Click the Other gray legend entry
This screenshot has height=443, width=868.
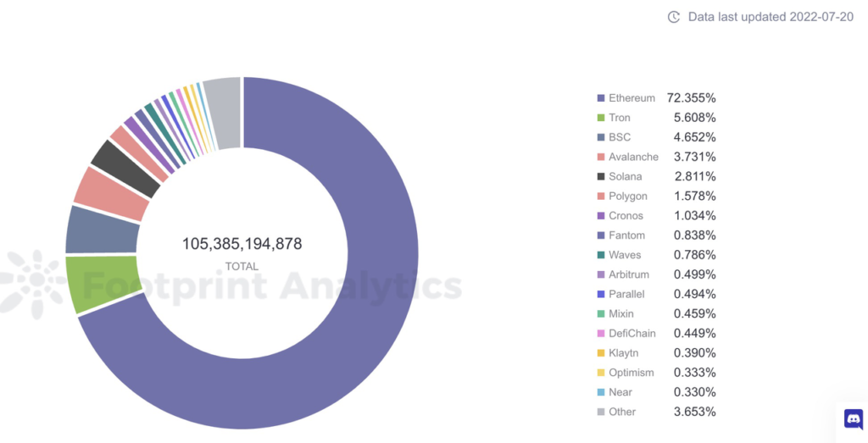(x=657, y=412)
